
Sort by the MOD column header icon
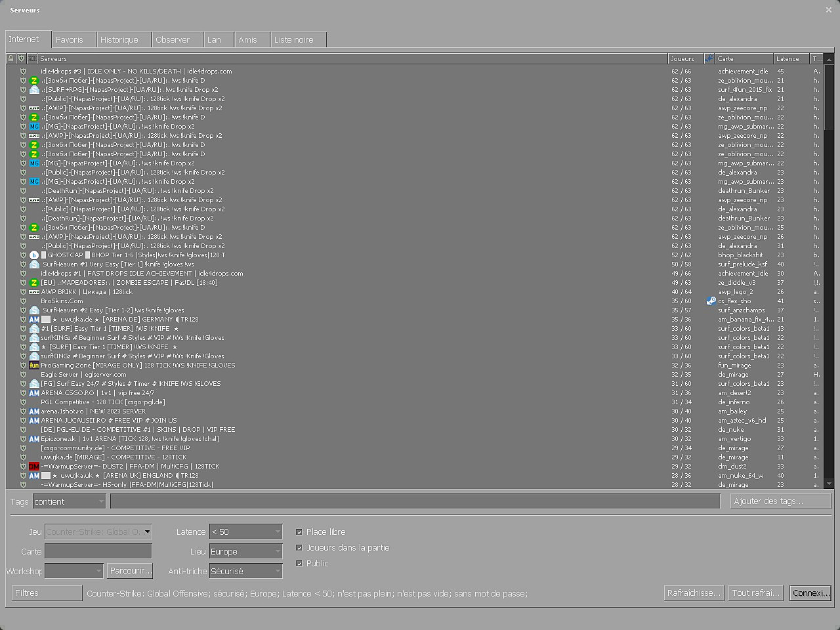click(32, 58)
